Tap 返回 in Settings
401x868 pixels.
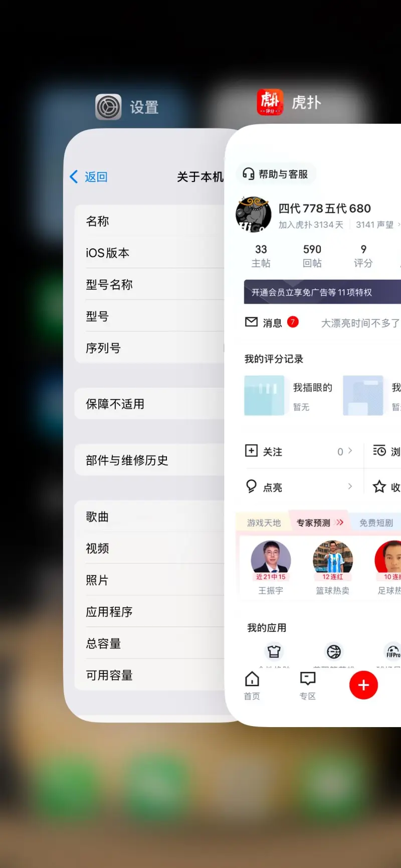pos(96,177)
